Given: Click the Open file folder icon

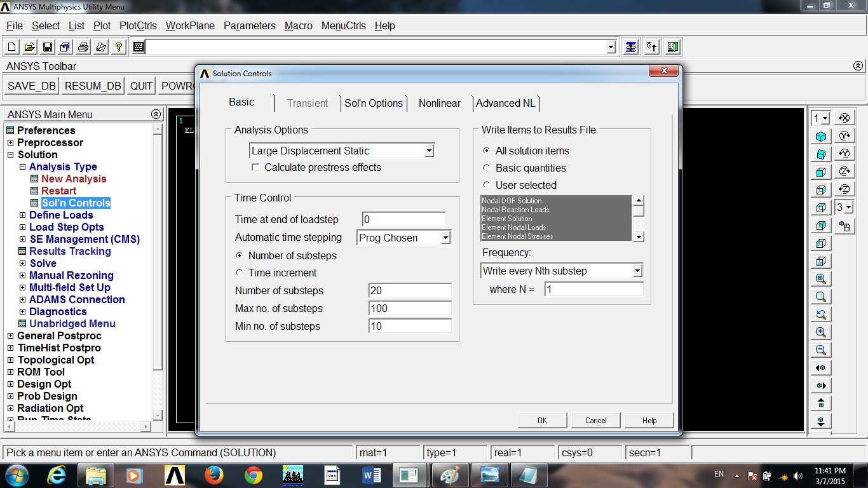Looking at the screenshot, I should 30,47.
